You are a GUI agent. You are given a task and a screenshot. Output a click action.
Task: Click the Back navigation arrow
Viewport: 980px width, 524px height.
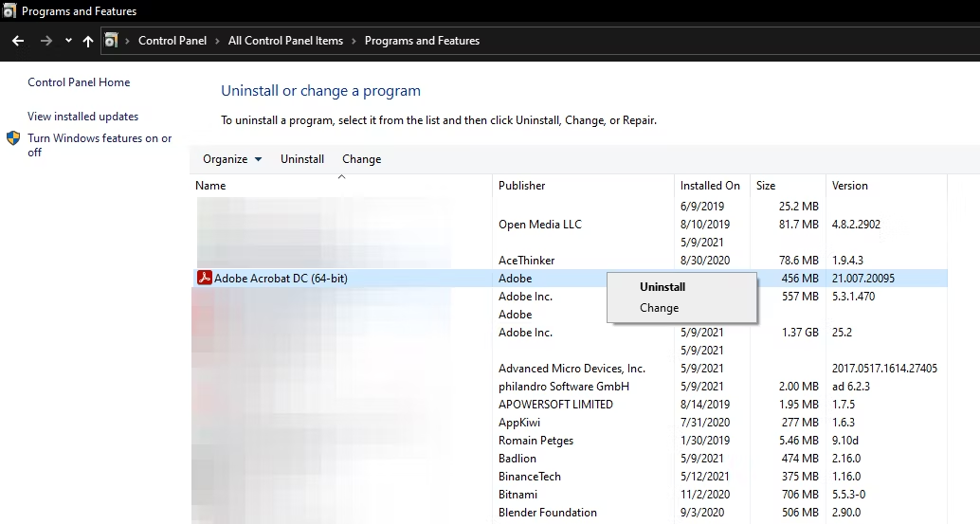click(x=17, y=41)
